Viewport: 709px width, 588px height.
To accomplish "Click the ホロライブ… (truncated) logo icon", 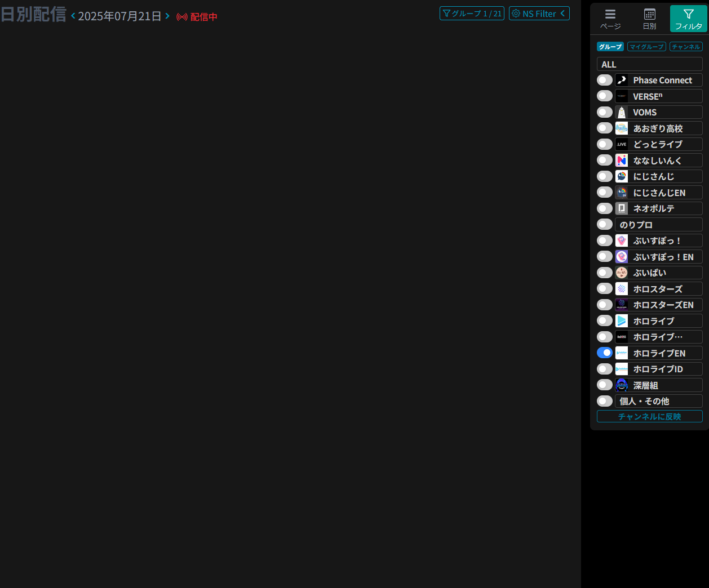I will (622, 337).
